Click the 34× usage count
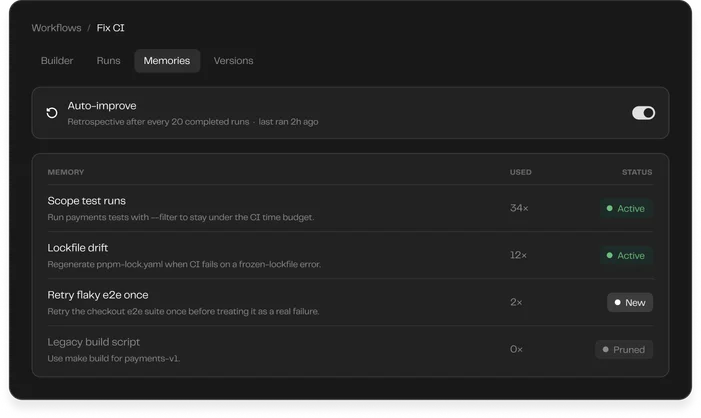This screenshot has height=418, width=701. point(519,208)
